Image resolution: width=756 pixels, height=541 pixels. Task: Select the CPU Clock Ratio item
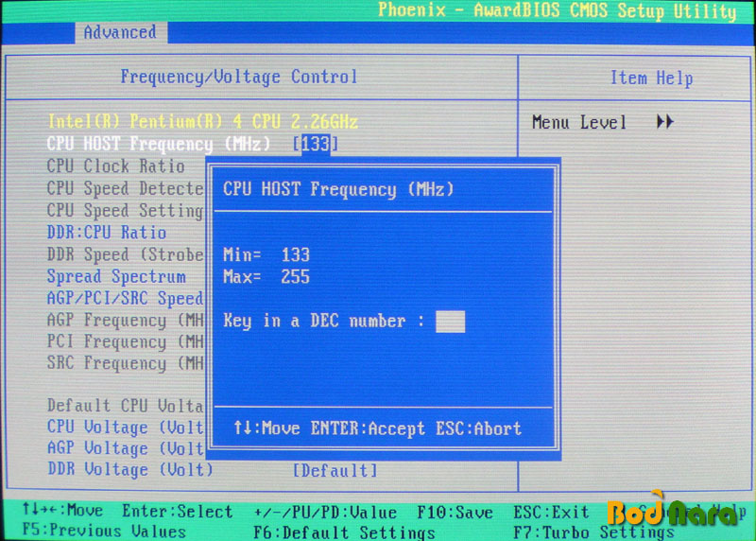click(x=115, y=166)
